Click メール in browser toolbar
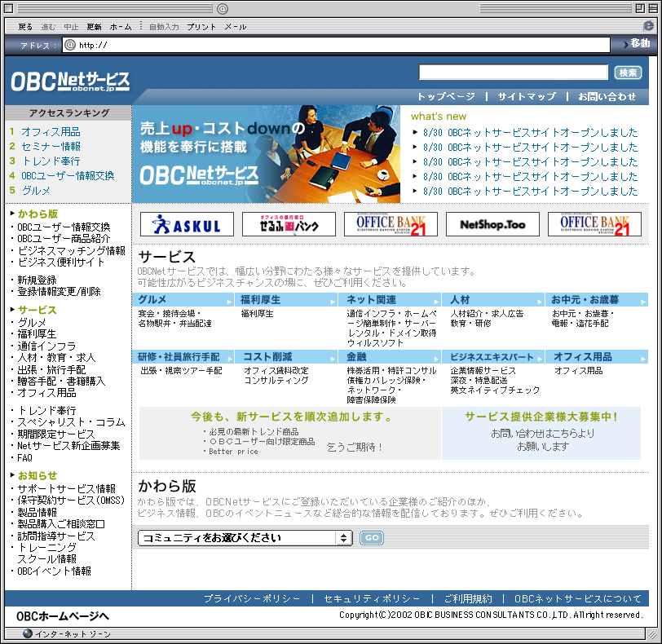This screenshot has width=662, height=644. [236, 27]
